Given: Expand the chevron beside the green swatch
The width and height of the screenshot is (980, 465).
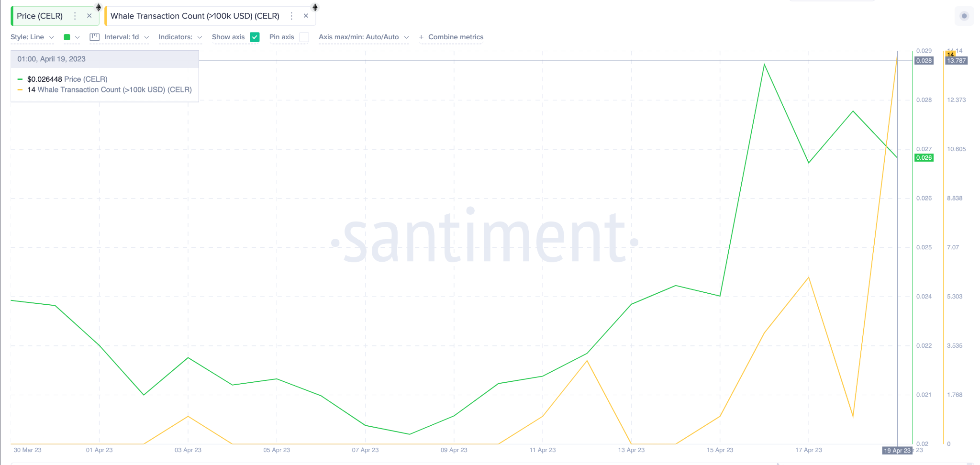Looking at the screenshot, I should [x=78, y=37].
